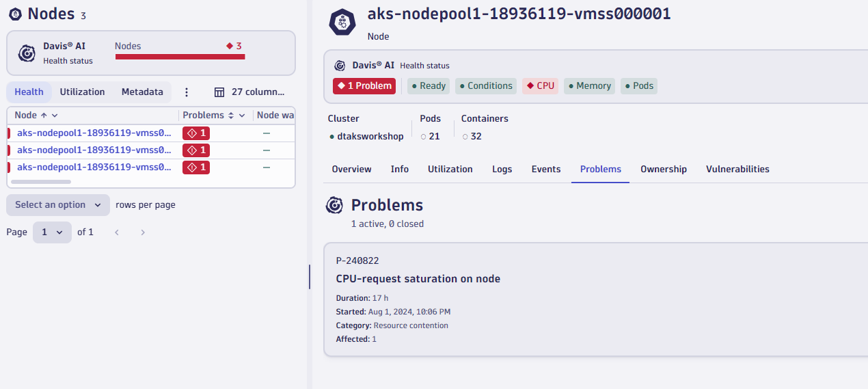
Task: Go to the next page arrow
Action: point(143,232)
